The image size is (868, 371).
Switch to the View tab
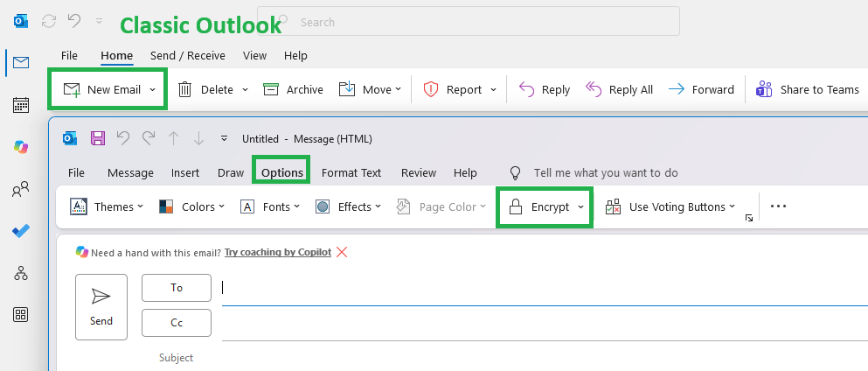(254, 55)
